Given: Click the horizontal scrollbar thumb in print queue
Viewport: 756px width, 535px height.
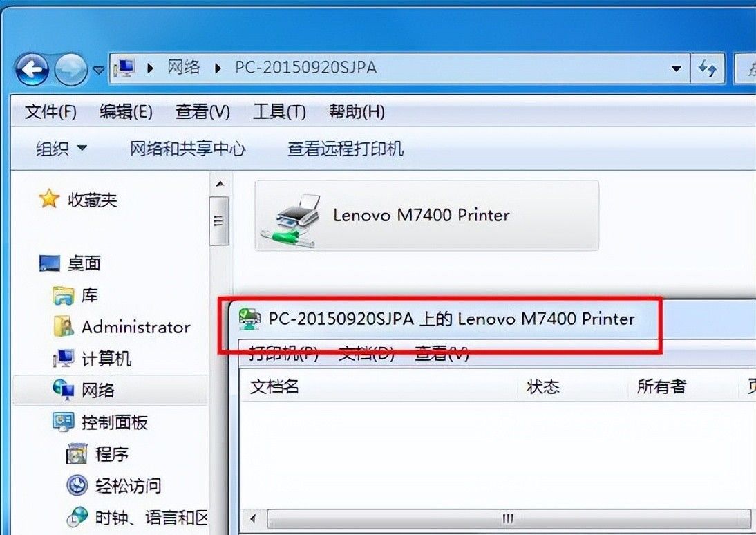Looking at the screenshot, I should [x=508, y=519].
